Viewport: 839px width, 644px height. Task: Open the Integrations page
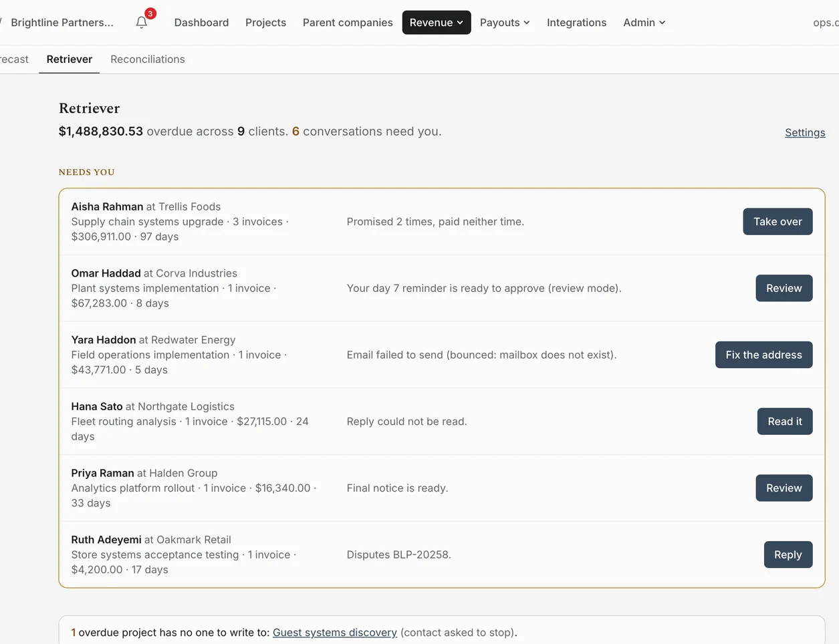click(x=576, y=22)
